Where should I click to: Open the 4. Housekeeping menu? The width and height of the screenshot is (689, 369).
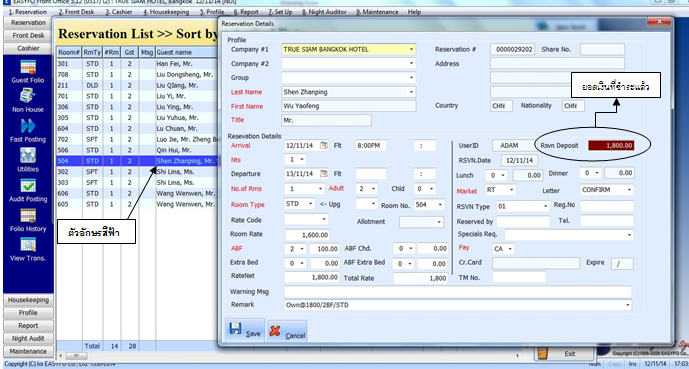coord(166,12)
